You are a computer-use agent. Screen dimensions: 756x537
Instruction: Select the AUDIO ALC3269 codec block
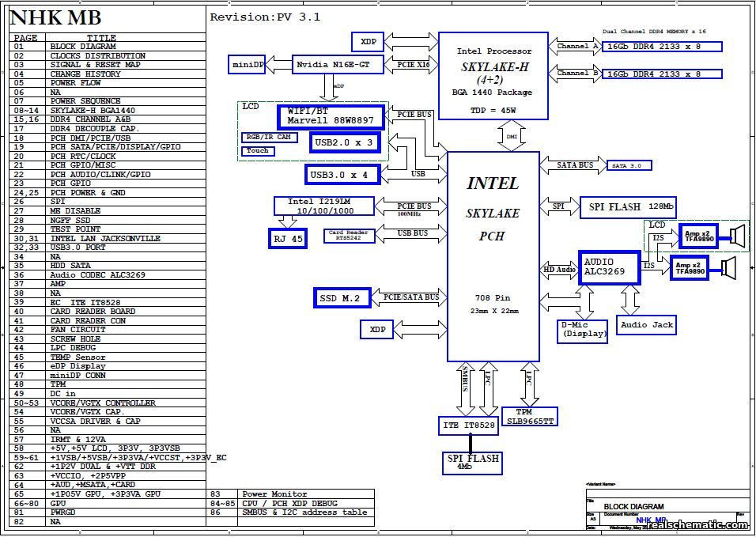point(609,267)
